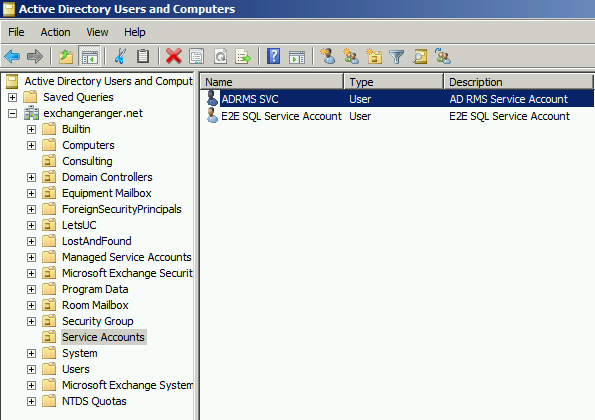Expand the Equipment Mailbox node
The image size is (595, 420).
coord(31,193)
